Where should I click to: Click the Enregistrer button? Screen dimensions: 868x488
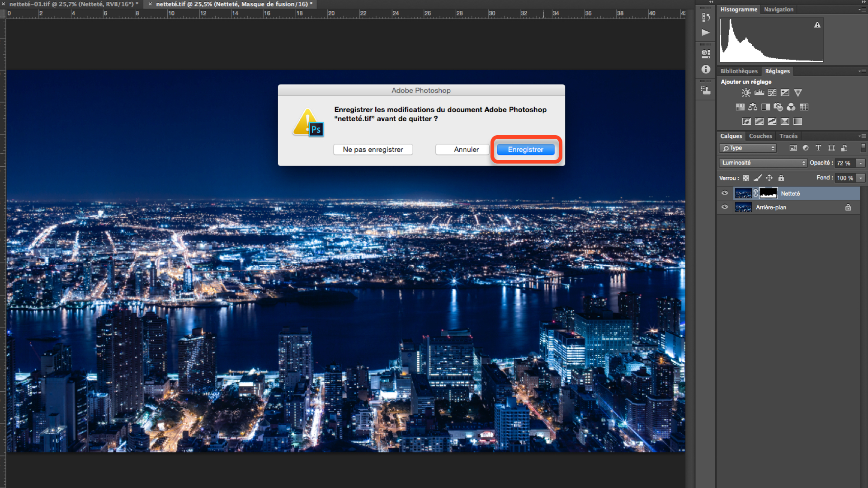point(525,150)
